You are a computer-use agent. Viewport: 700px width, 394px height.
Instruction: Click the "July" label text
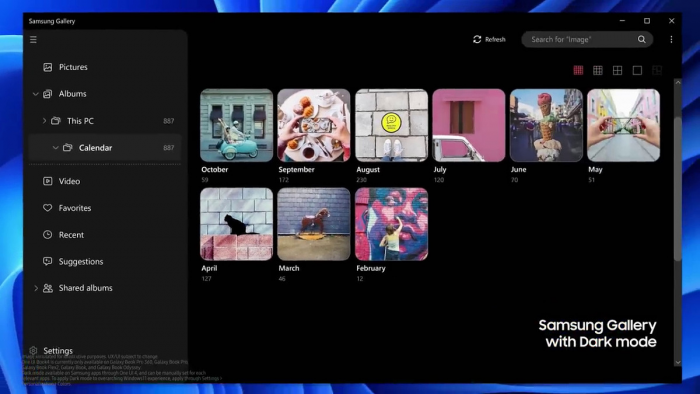(x=440, y=170)
